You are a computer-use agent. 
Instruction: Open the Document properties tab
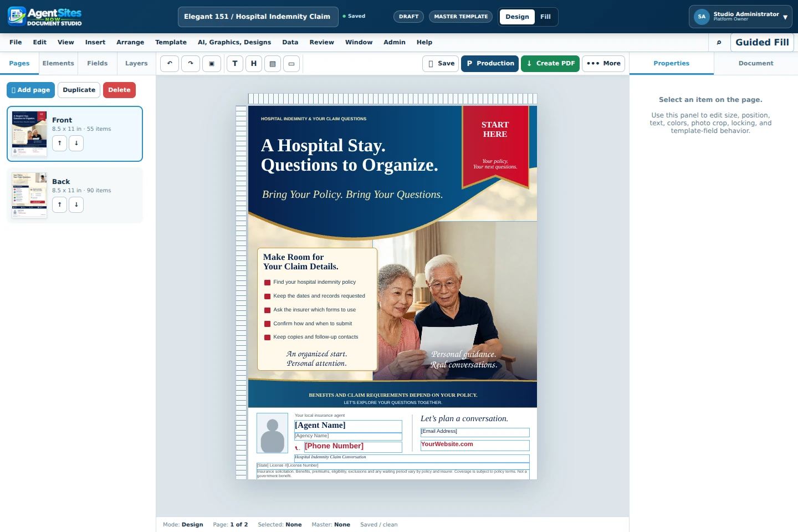tap(756, 63)
